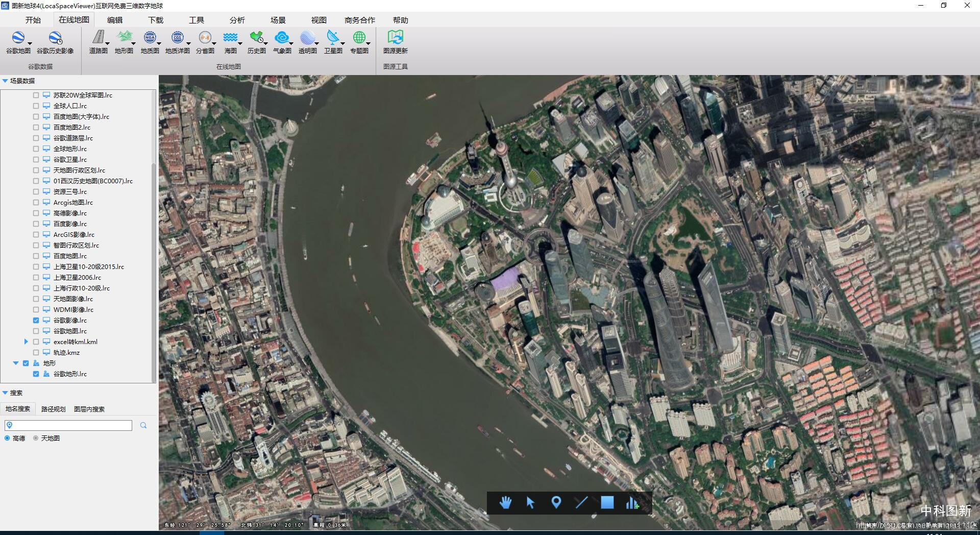Open the 分析 menu tab
The image size is (980, 535).
pyautogui.click(x=237, y=20)
